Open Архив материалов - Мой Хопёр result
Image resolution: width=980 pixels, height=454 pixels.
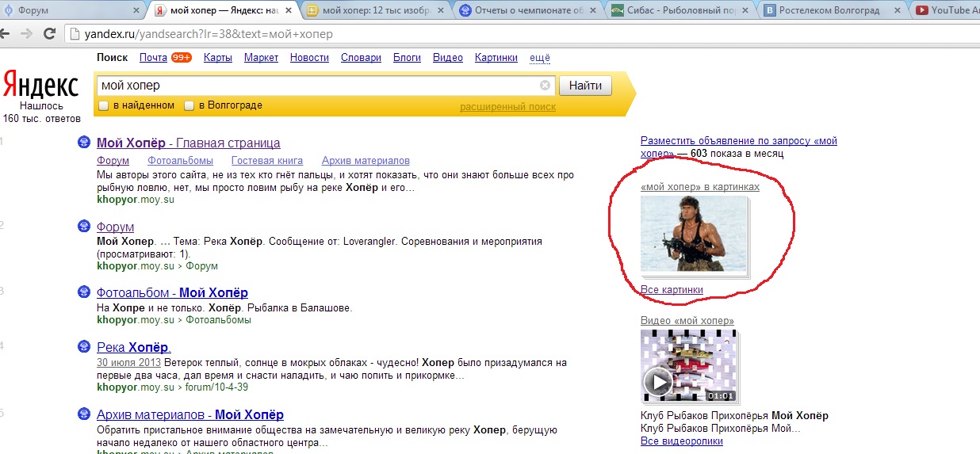tap(190, 415)
